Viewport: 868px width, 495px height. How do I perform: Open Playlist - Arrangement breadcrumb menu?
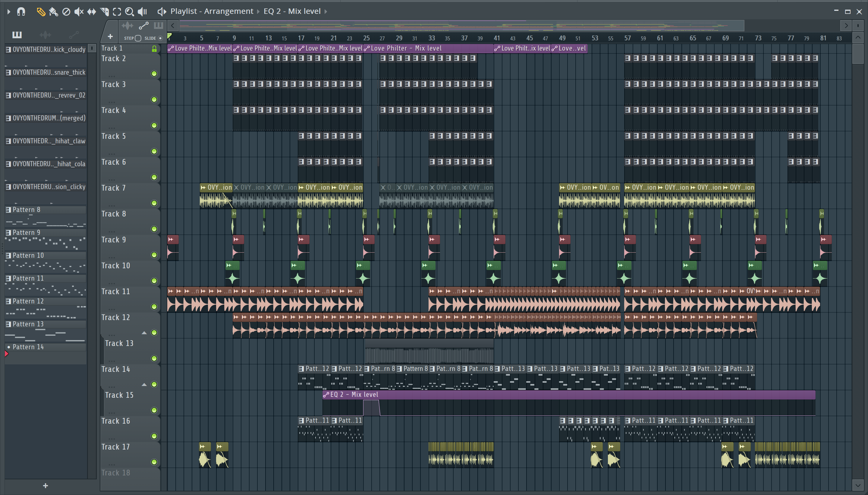pos(212,11)
